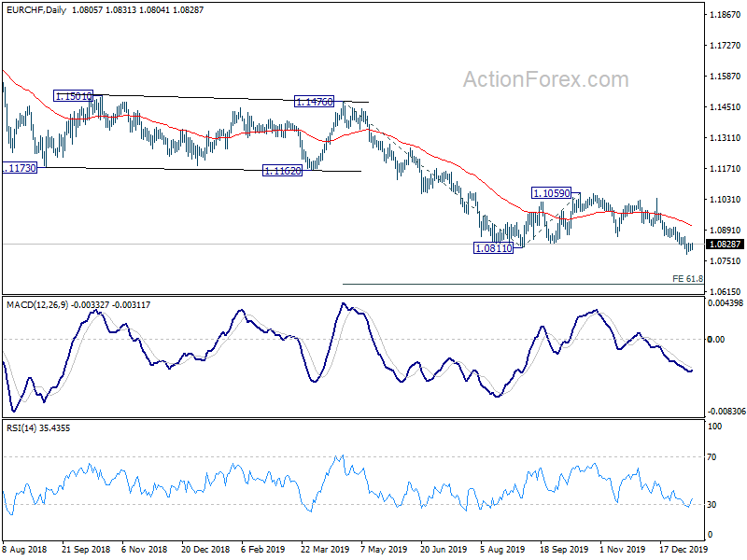747x560 pixels.
Task: Click the MACD(12,26,9) indicator label
Action: [x=37, y=305]
